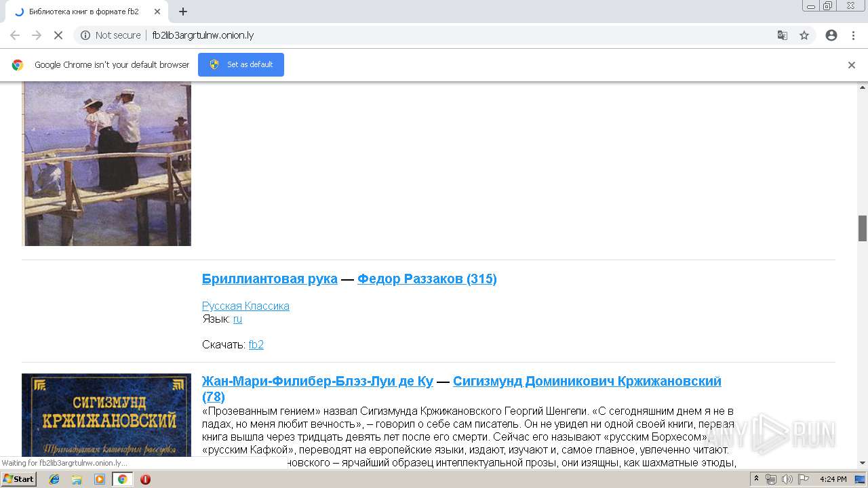Open the Бриллиантовая рука book link
Image resolution: width=868 pixels, height=488 pixels.
270,279
